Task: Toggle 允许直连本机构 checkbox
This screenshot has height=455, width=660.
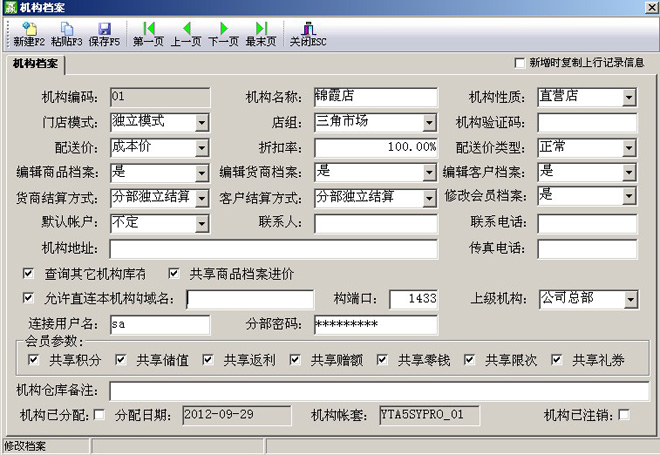Action: click(28, 298)
